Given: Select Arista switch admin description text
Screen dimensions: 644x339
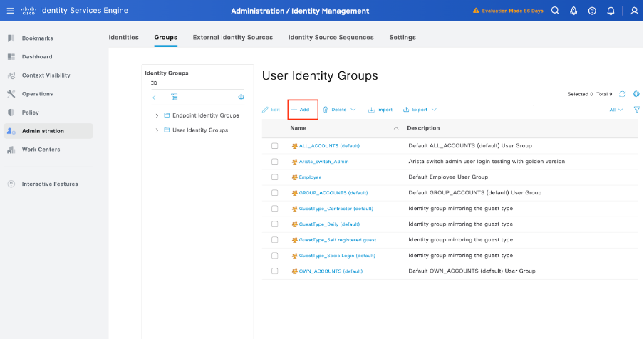Looking at the screenshot, I should [487, 161].
